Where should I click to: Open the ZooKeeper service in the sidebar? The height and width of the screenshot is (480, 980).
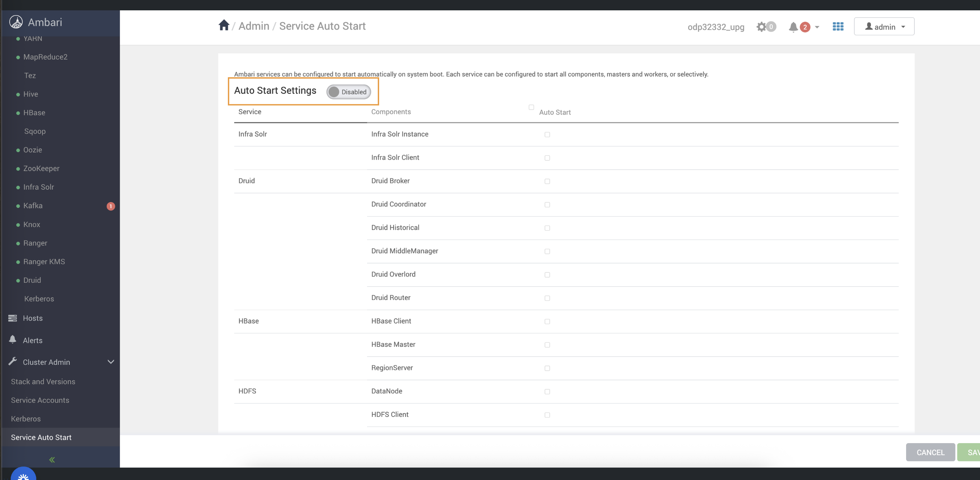[41, 168]
